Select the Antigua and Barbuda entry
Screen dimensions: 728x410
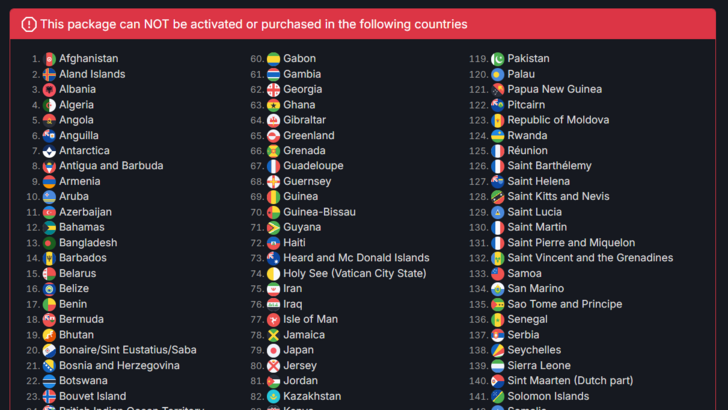[x=111, y=166]
